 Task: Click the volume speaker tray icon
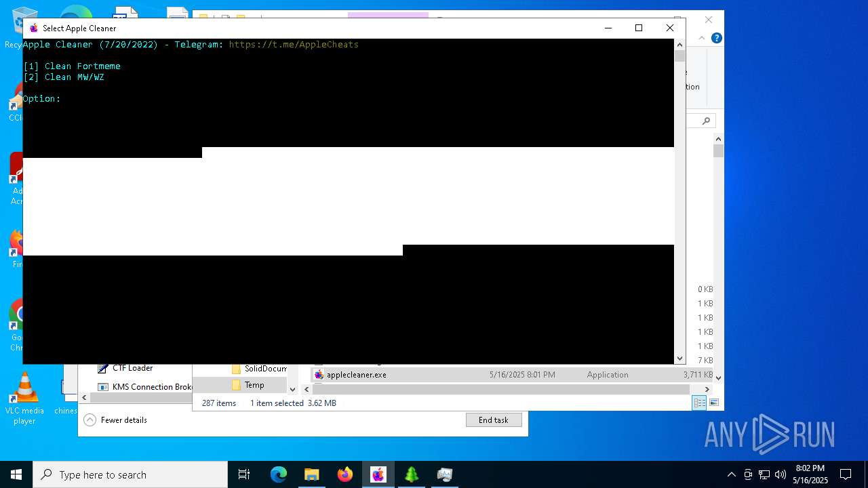coord(781,474)
